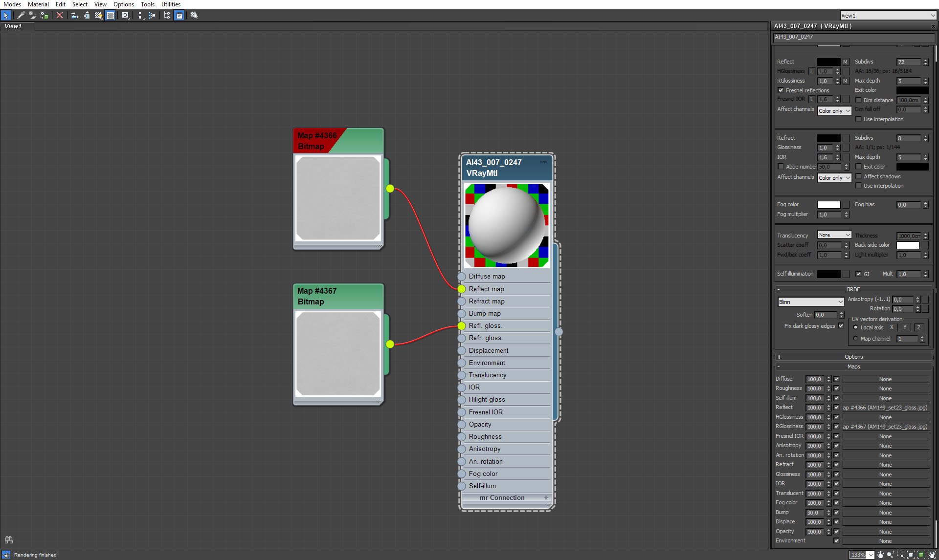The width and height of the screenshot is (939, 560).
Task: Click Show Shaded Material in Viewport icon
Action: [98, 16]
